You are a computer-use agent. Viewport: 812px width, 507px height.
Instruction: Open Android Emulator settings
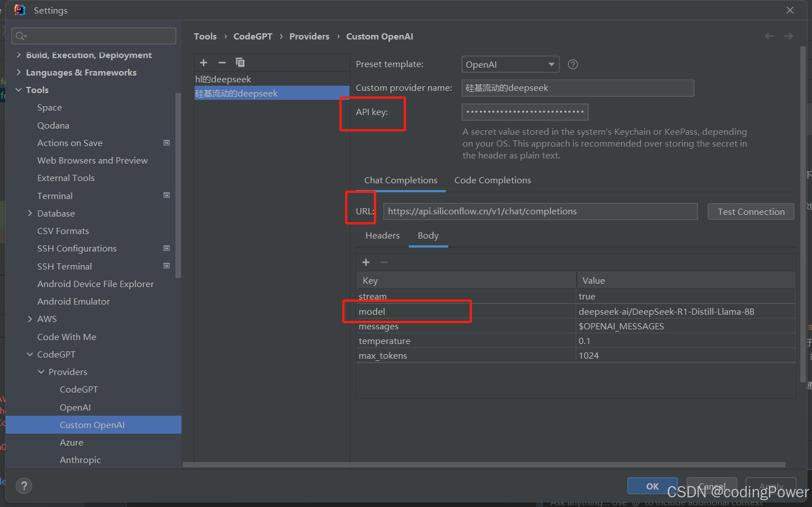point(73,301)
